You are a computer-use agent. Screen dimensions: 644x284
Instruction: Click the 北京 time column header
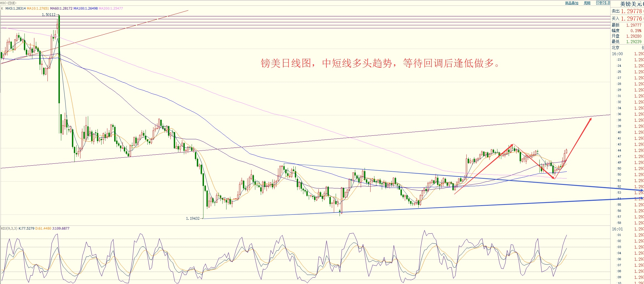coord(615,48)
